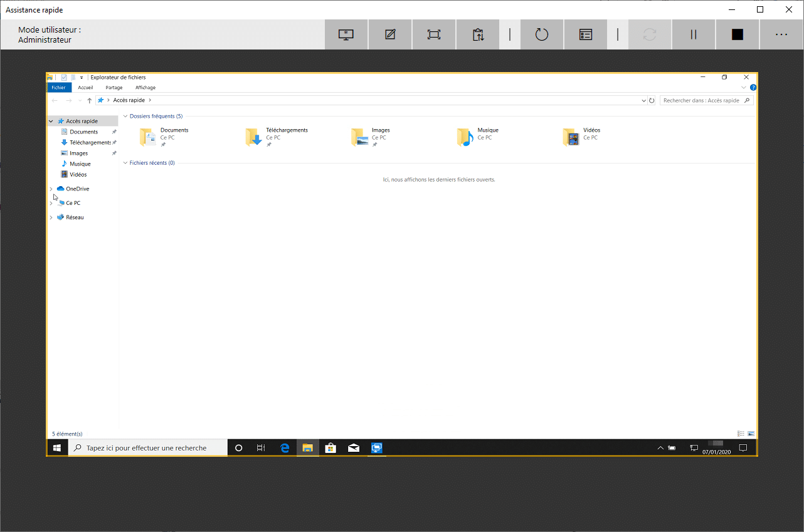Click the Restart circular arrow icon
This screenshot has width=804, height=532.
pyautogui.click(x=542, y=34)
